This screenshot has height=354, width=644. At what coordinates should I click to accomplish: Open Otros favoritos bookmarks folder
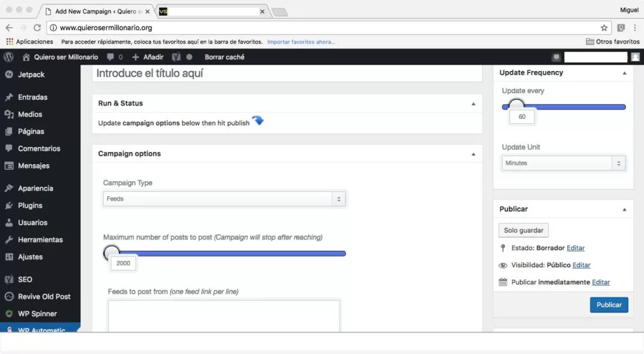point(613,41)
